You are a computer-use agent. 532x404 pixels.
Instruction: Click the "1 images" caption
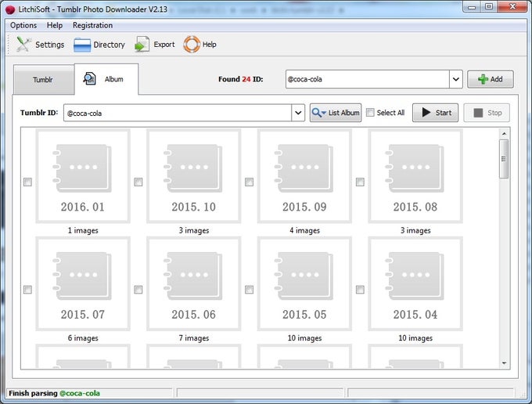click(83, 230)
